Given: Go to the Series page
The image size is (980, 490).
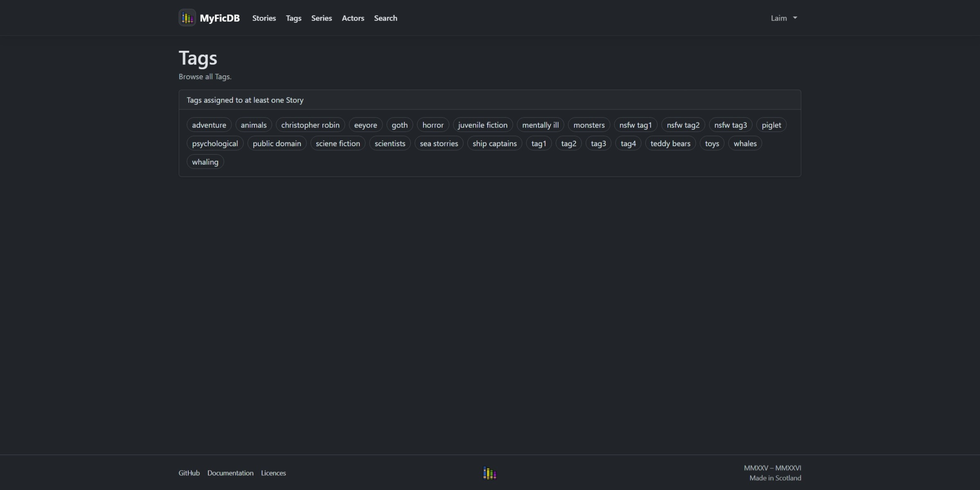Looking at the screenshot, I should (x=321, y=18).
